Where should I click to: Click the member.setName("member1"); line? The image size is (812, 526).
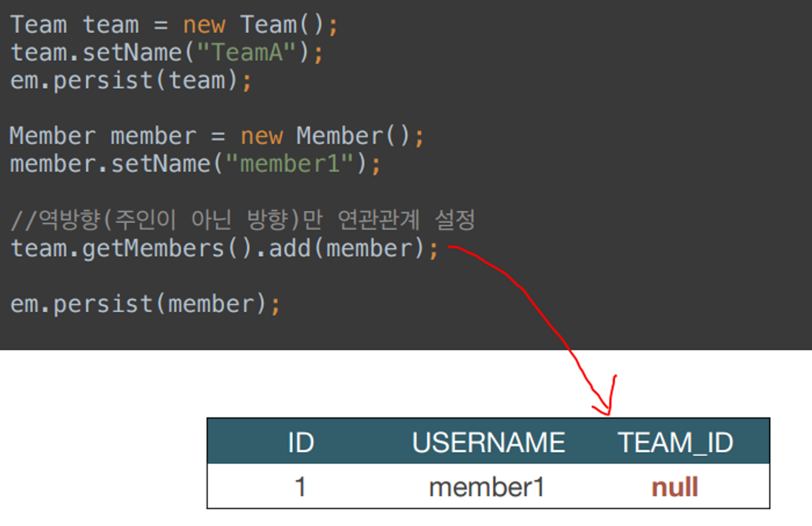point(196,164)
